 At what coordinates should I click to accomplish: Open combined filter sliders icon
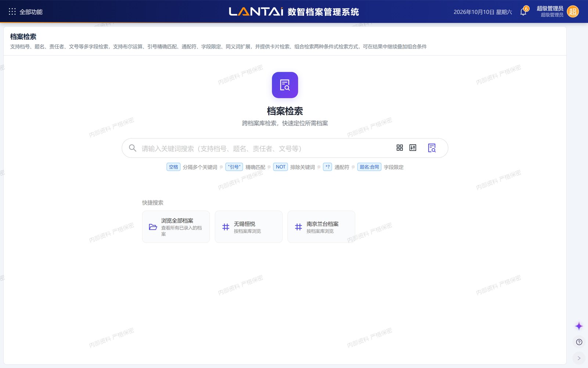[x=413, y=148]
